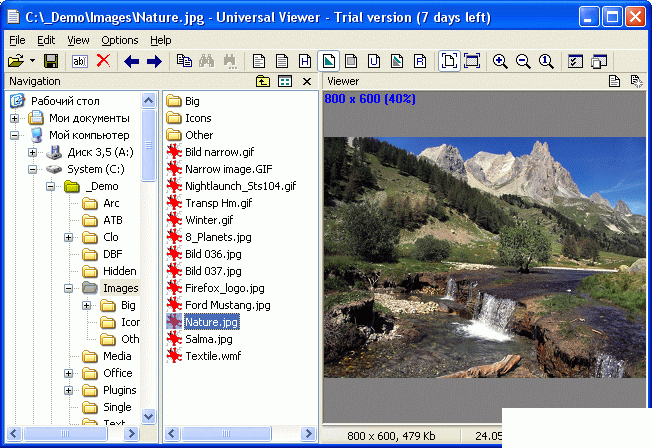Screen dimensions: 652x448
Task: Expand the Clo folder node
Action: pyautogui.click(x=69, y=238)
